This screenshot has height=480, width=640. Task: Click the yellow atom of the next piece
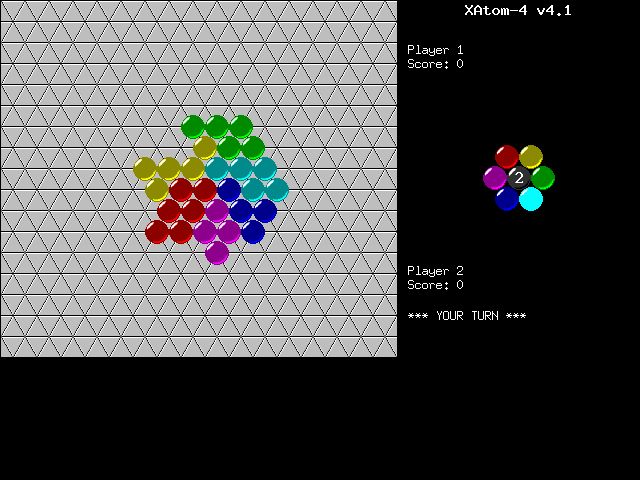pos(531,157)
